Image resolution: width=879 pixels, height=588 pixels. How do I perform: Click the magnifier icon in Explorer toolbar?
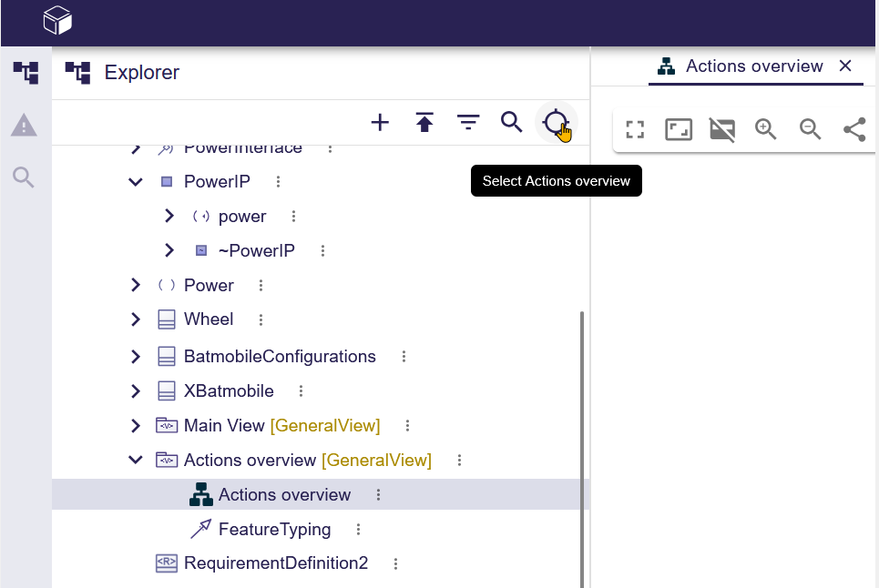pos(512,123)
